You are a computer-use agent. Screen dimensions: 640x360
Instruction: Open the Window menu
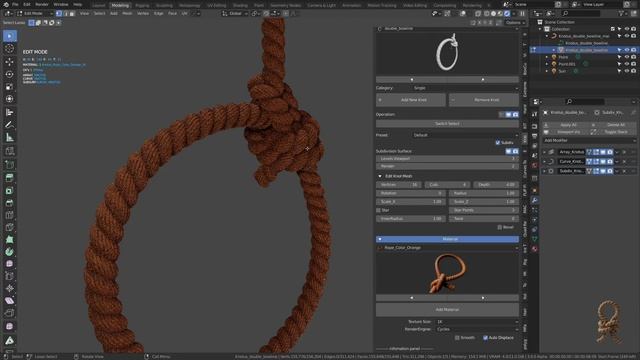61,4
